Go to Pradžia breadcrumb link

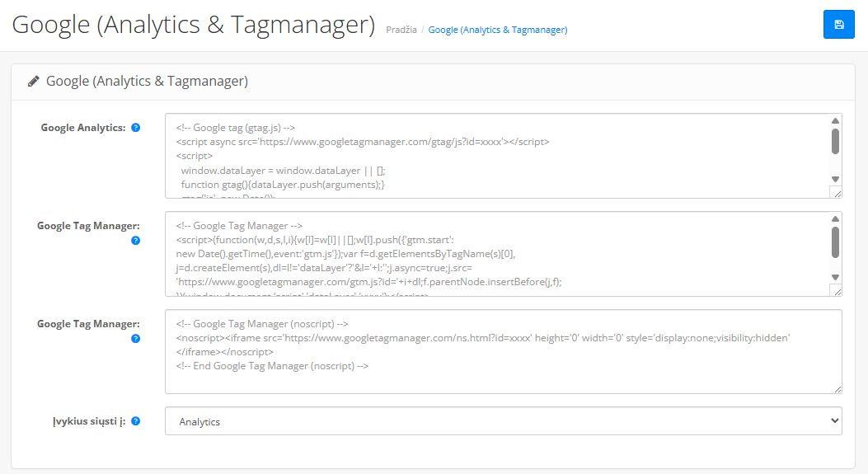pos(401,30)
